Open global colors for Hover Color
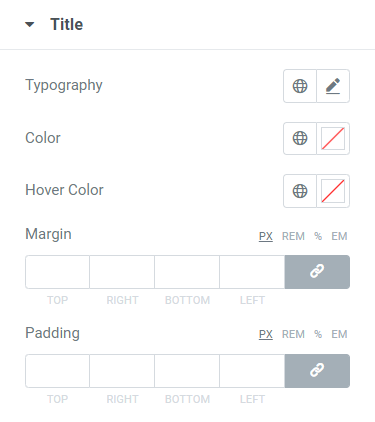The image size is (375, 422). pos(300,191)
